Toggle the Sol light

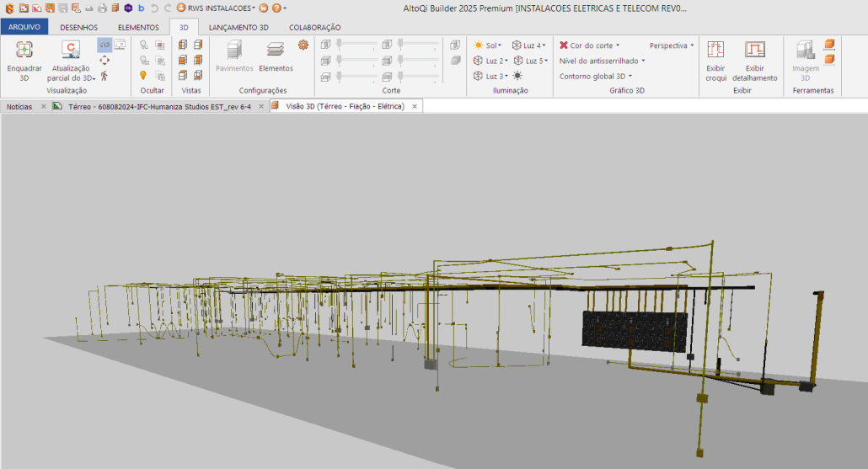click(x=487, y=45)
